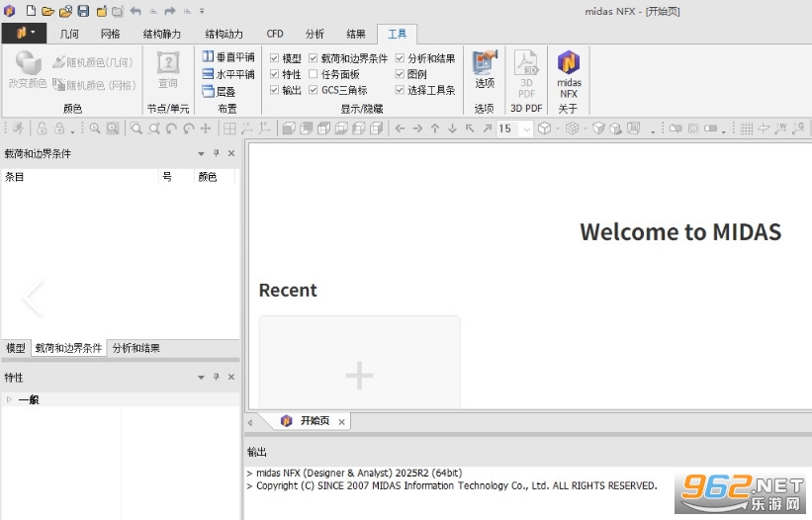Open the Structural static (结构静力) ribbon tab

[161, 34]
